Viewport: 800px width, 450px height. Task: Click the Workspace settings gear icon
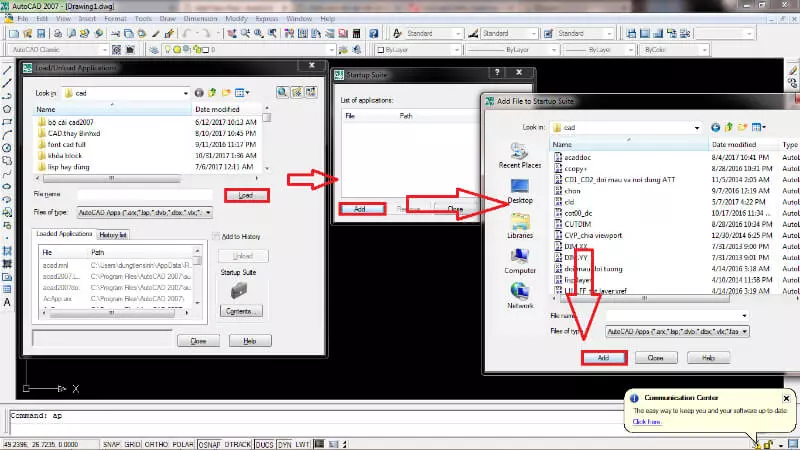point(116,50)
